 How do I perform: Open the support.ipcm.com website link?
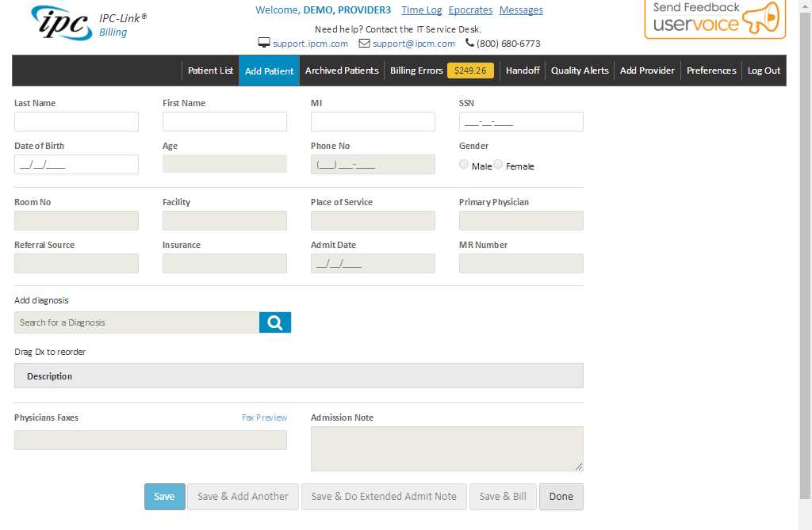[x=310, y=44]
